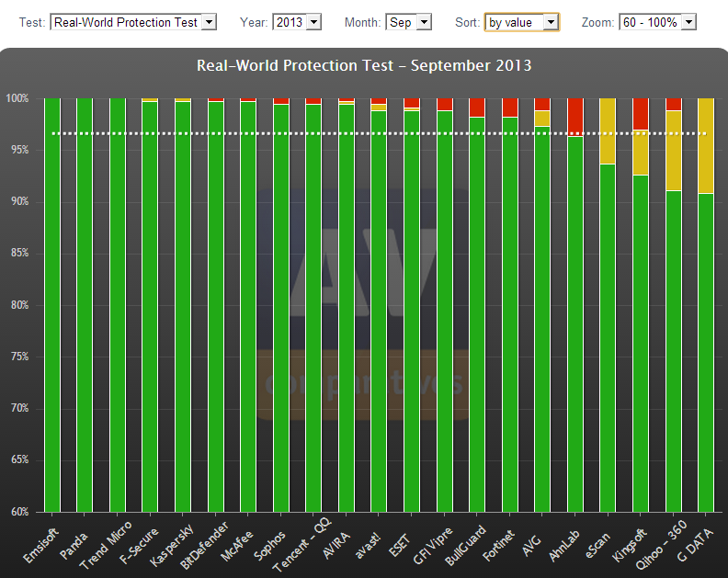Click the F-Secure green bar

click(x=150, y=307)
